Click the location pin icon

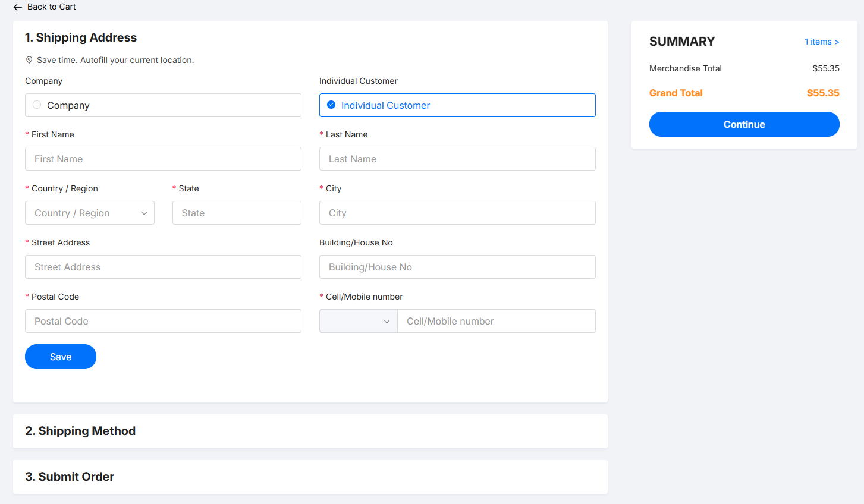[x=29, y=60]
